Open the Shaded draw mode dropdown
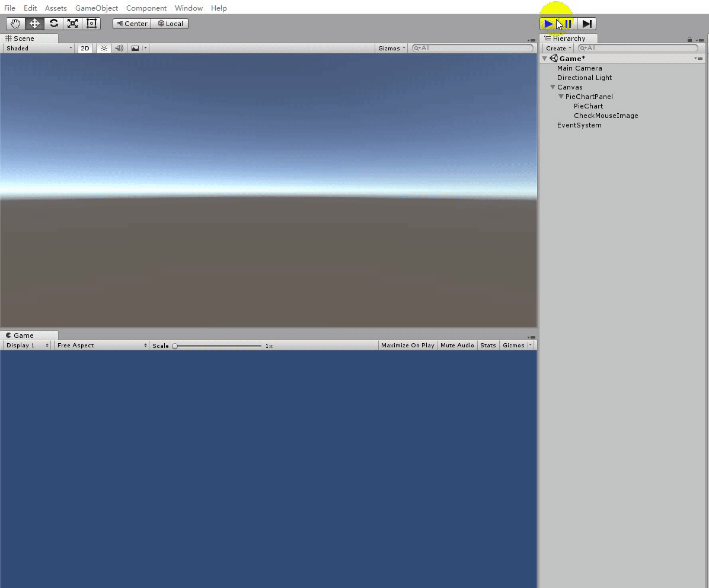The height and width of the screenshot is (588, 709). 39,49
